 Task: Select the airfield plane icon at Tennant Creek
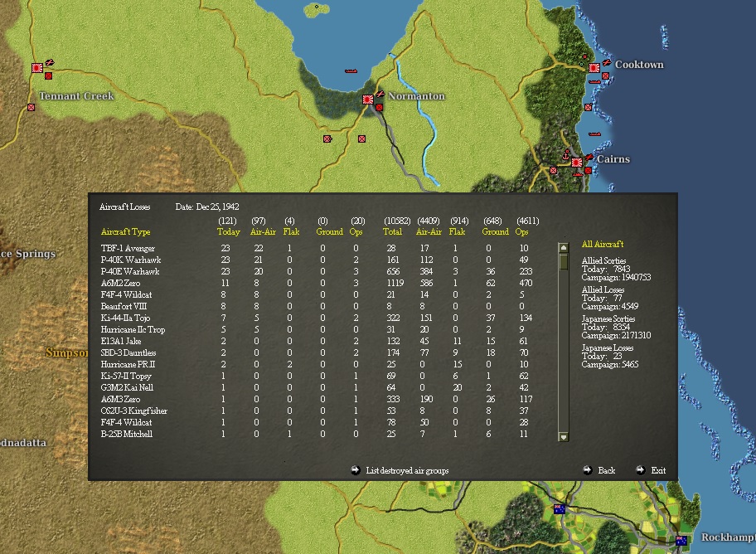(49, 62)
